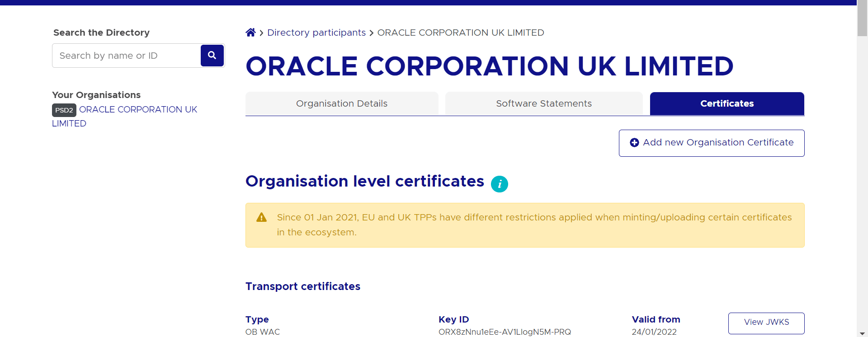This screenshot has width=868, height=337.
Task: Click the Key ID column header
Action: pyautogui.click(x=453, y=319)
